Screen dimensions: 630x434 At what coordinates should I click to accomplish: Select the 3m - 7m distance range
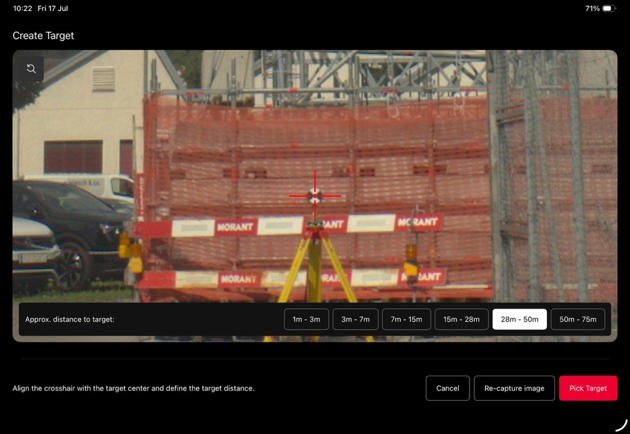coord(355,319)
